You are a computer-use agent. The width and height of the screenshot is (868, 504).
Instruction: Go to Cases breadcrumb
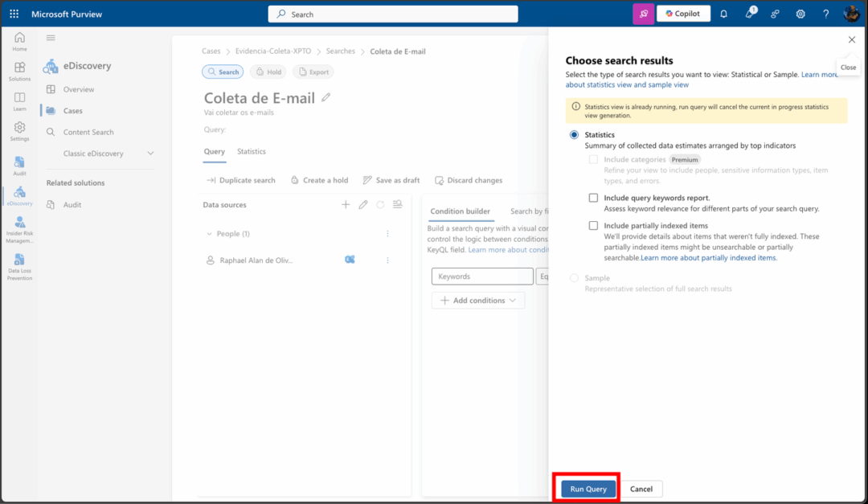click(x=211, y=51)
